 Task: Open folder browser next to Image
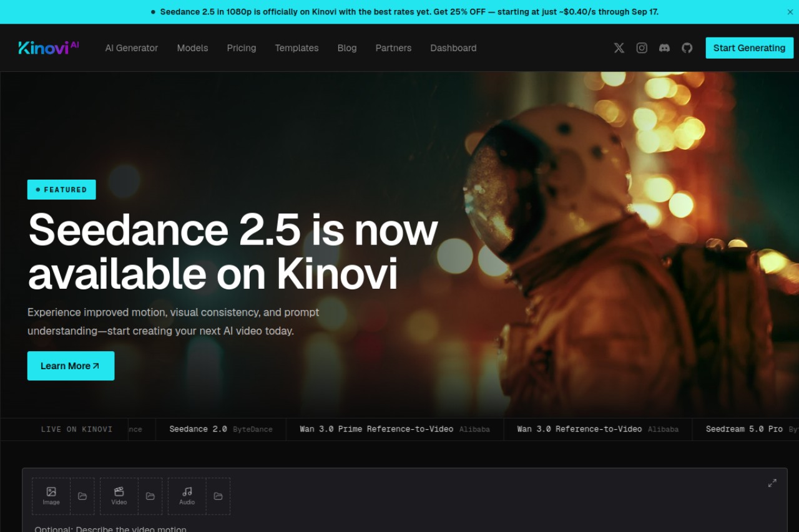tap(82, 496)
